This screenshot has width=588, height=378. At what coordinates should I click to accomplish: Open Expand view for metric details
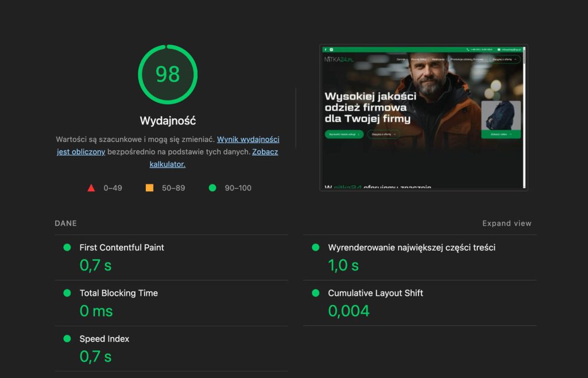pyautogui.click(x=506, y=223)
